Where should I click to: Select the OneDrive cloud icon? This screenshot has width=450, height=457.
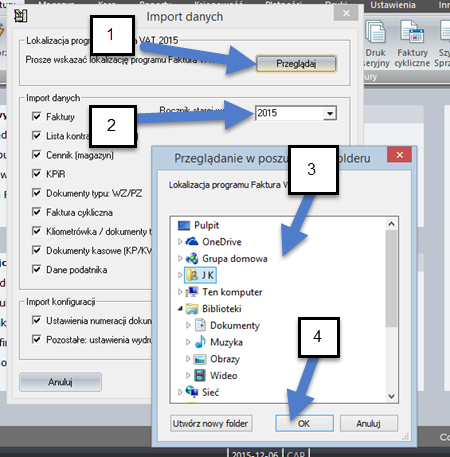coord(192,242)
